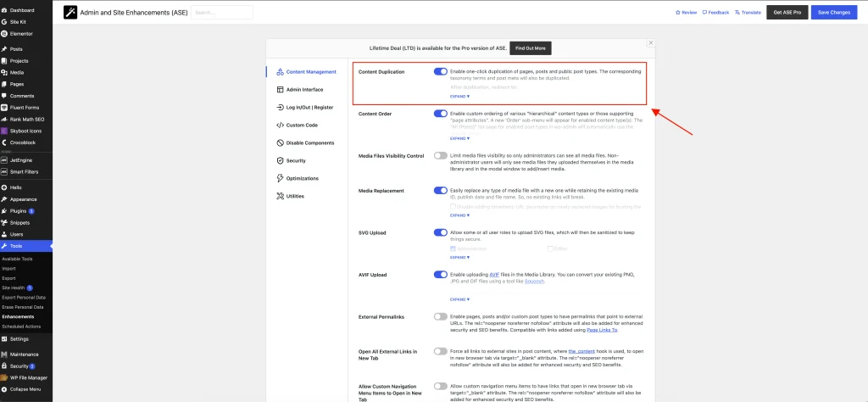
Task: Click the Settings icon in sidebar
Action: [4, 339]
